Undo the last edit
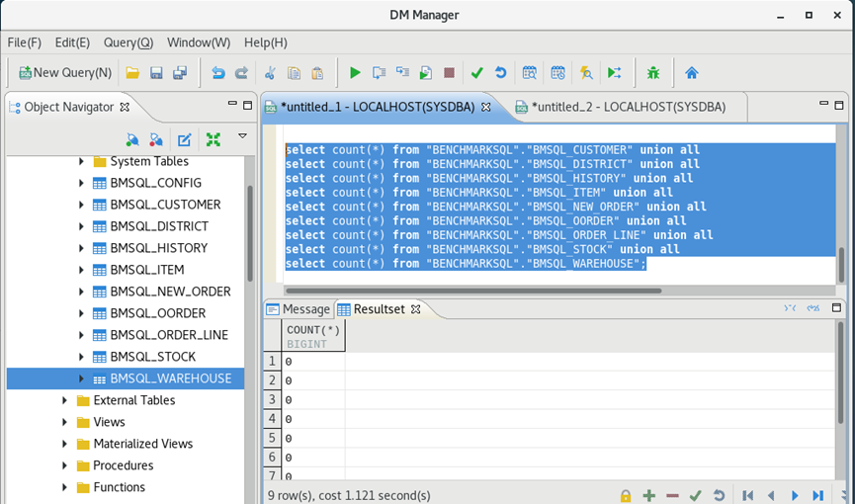855x504 pixels. tap(218, 72)
